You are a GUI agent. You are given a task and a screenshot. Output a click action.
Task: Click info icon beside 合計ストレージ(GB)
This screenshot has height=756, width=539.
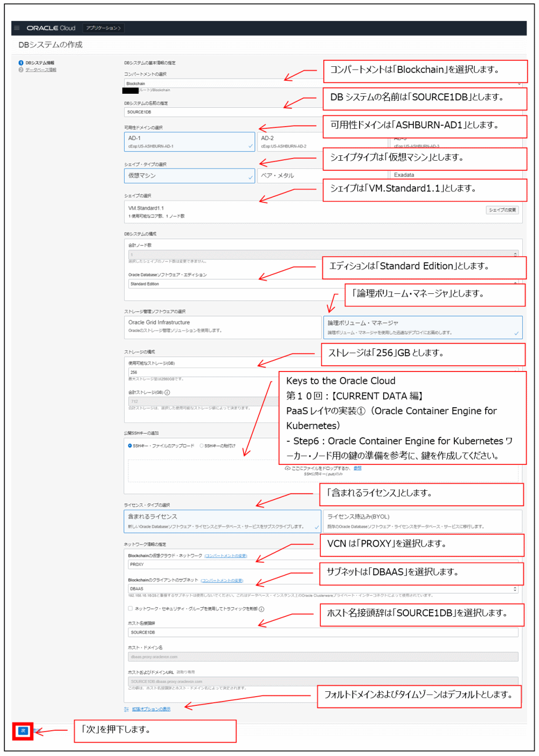coord(167,393)
